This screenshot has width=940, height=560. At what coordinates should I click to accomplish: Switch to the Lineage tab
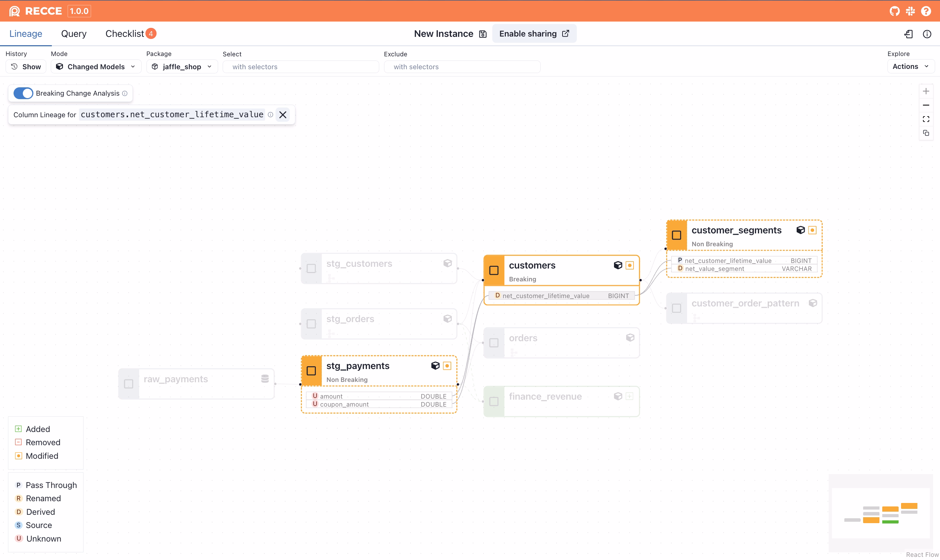coord(26,34)
